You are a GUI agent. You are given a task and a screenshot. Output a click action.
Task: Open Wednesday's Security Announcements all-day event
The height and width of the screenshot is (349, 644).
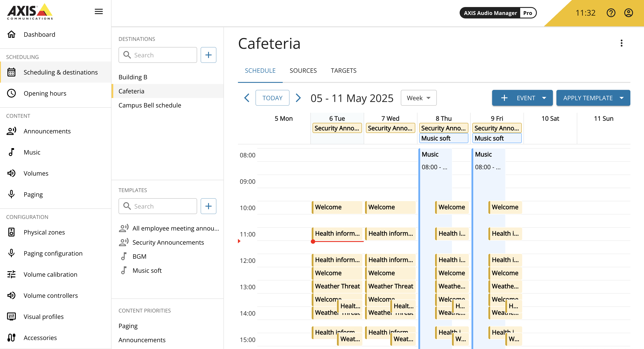pyautogui.click(x=390, y=128)
